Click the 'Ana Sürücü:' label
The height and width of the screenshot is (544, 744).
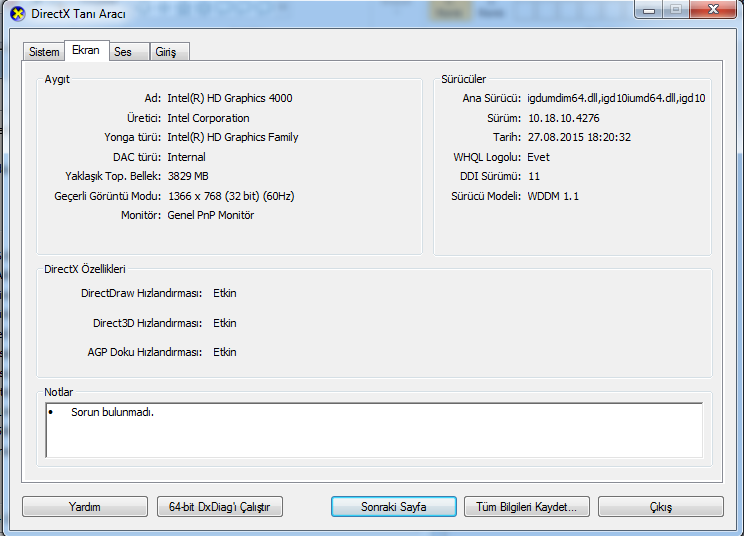(x=492, y=98)
